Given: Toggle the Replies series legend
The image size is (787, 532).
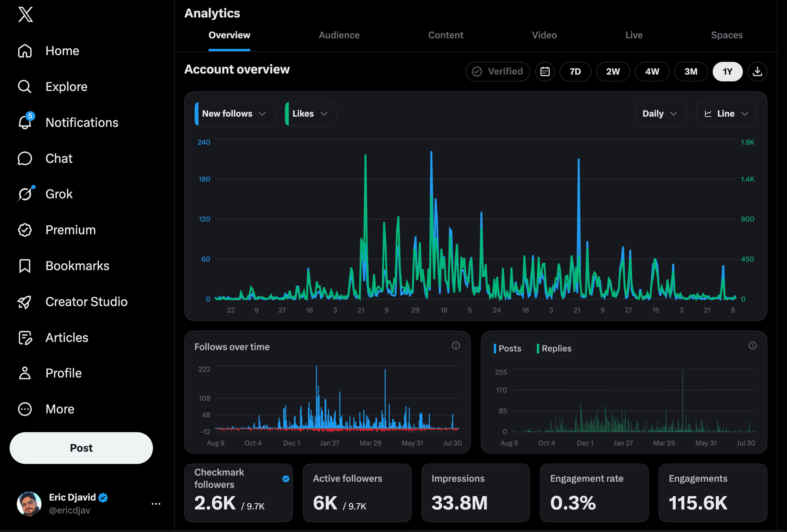Looking at the screenshot, I should [x=554, y=348].
